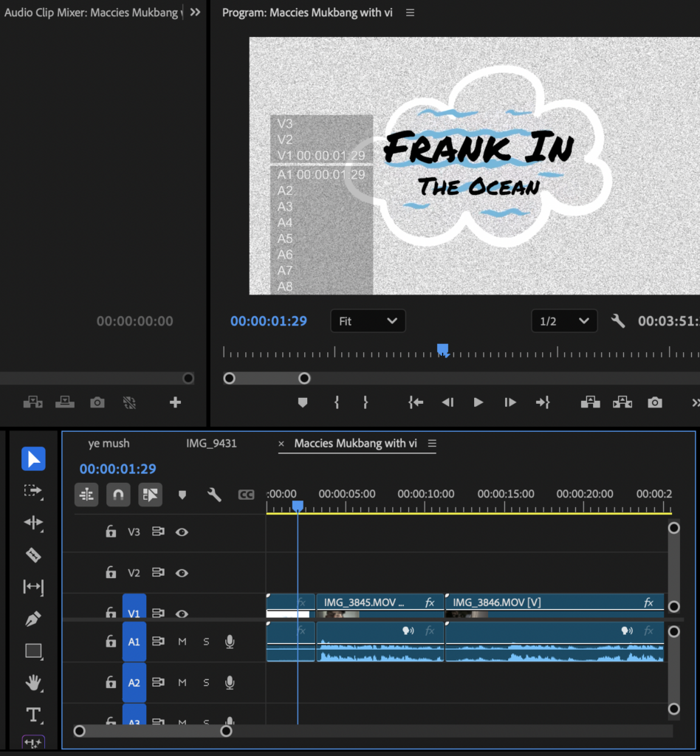Toggle V1 track output eye
The height and width of the screenshot is (756, 700).
(x=182, y=614)
